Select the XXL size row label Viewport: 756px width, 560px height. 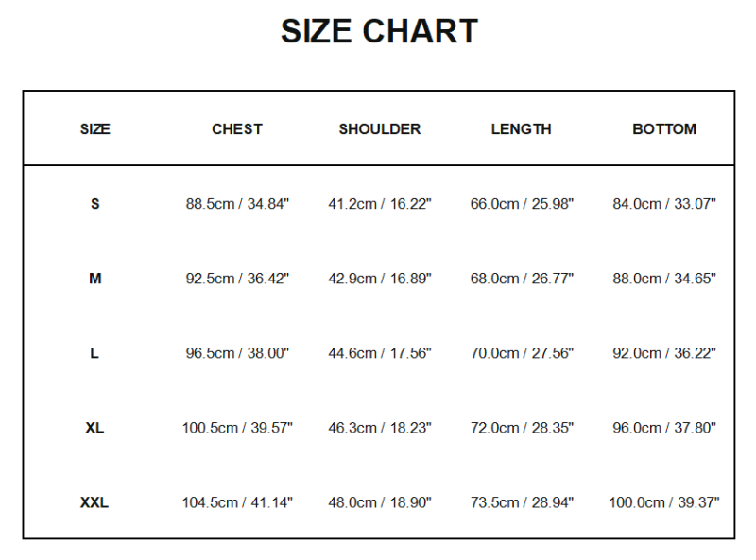[94, 502]
